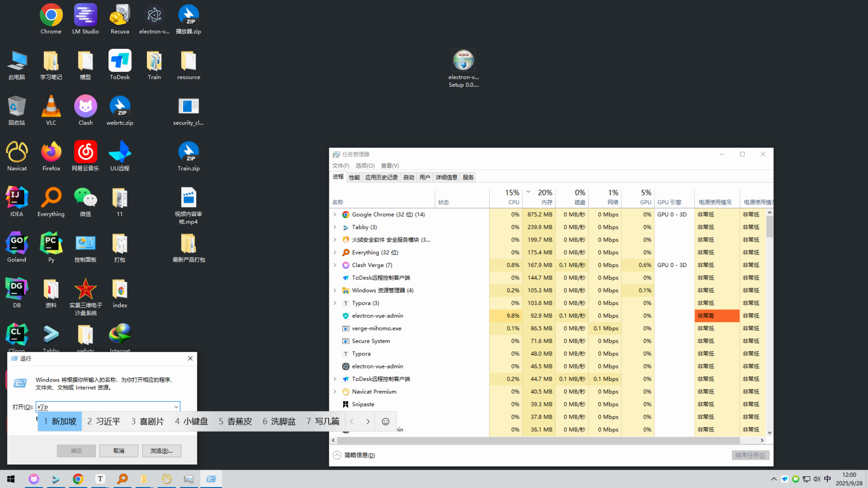Click the 取消 button in Run dialog
The image size is (868, 488).
pyautogui.click(x=119, y=451)
